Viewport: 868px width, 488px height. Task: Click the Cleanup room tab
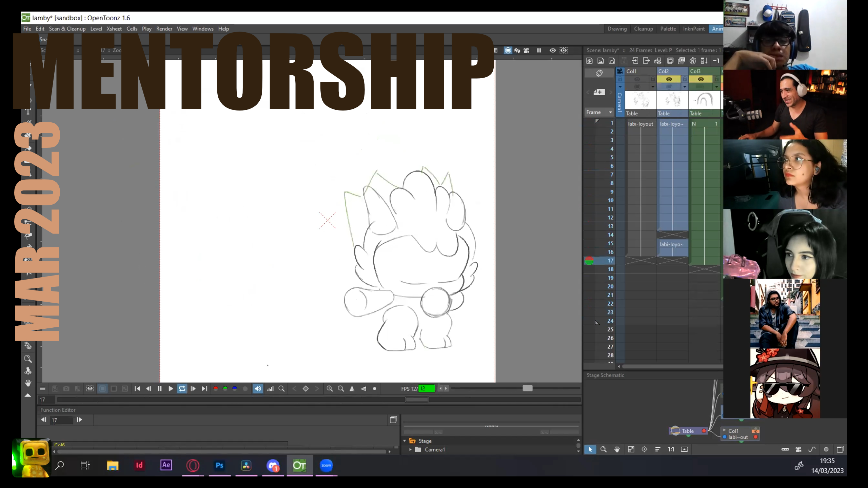pyautogui.click(x=643, y=29)
